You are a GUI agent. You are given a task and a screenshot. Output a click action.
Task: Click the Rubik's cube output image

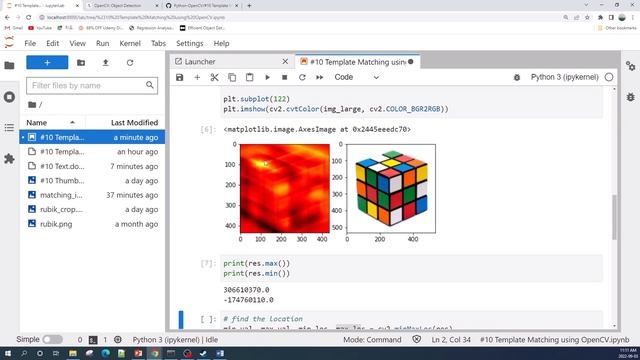tap(391, 188)
